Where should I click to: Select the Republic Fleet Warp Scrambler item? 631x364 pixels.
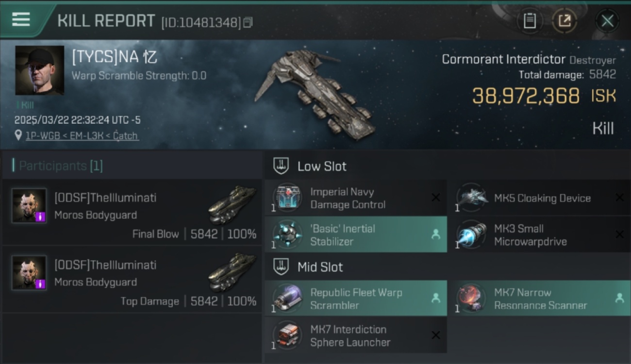(x=356, y=298)
